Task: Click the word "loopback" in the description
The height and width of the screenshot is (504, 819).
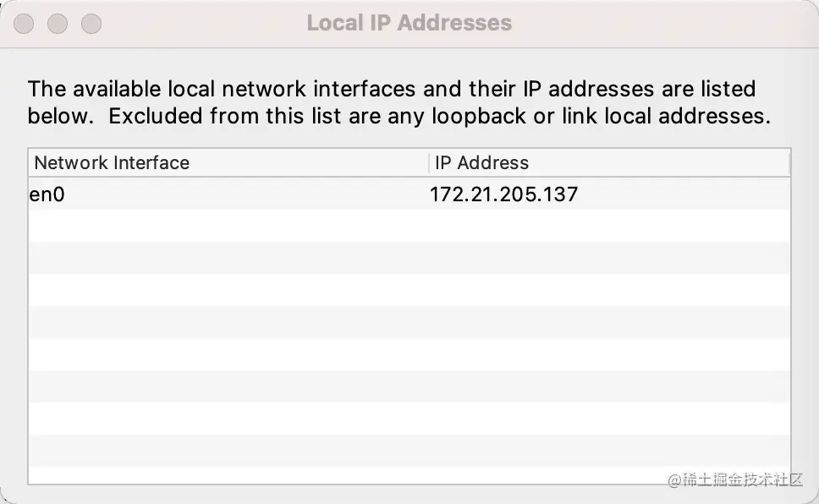Action: pos(478,117)
